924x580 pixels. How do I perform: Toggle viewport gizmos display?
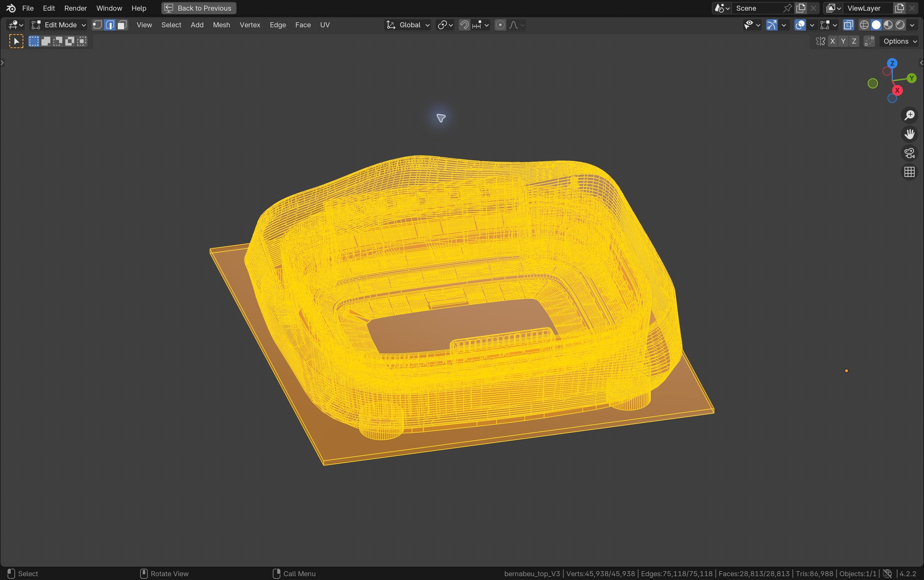[772, 25]
